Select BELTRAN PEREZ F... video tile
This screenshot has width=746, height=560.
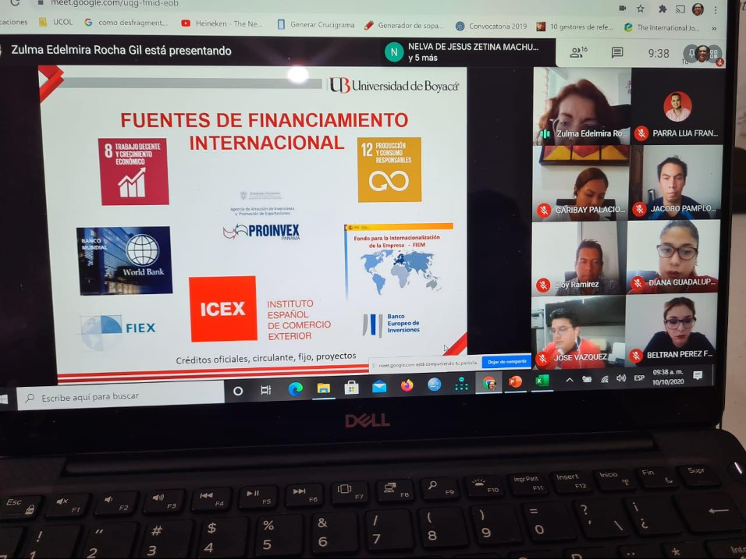(671, 329)
